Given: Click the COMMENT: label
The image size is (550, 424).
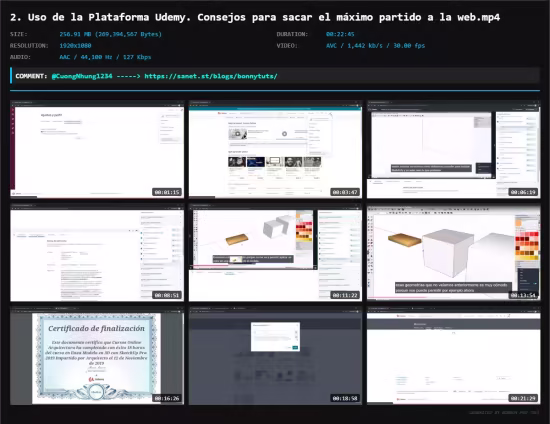Looking at the screenshot, I should coord(31,76).
